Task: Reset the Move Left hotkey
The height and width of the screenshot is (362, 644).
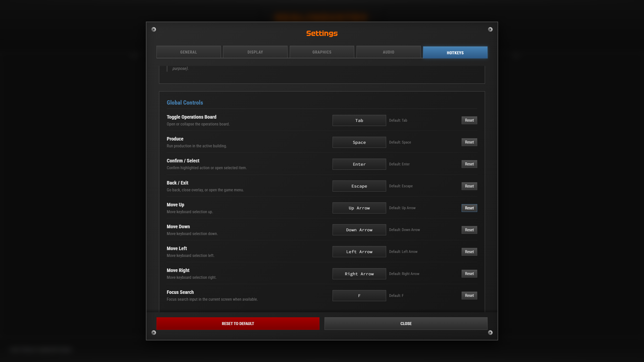Action: [469, 252]
